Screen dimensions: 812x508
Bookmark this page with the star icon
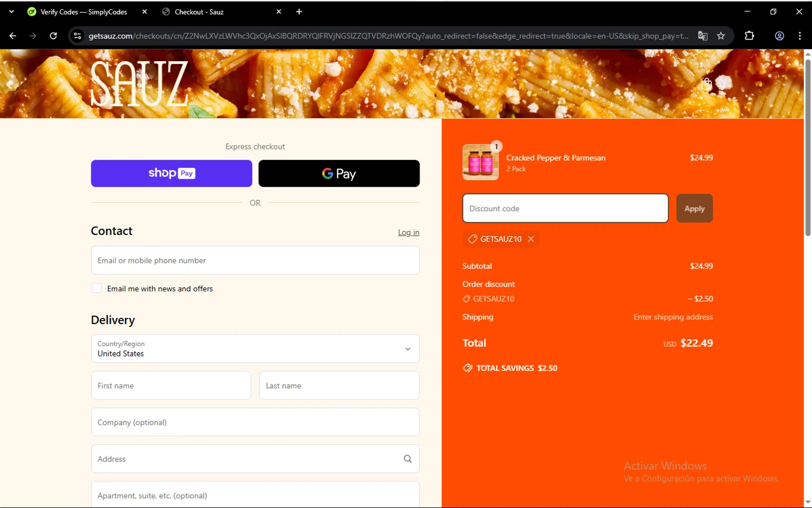pyautogui.click(x=721, y=36)
